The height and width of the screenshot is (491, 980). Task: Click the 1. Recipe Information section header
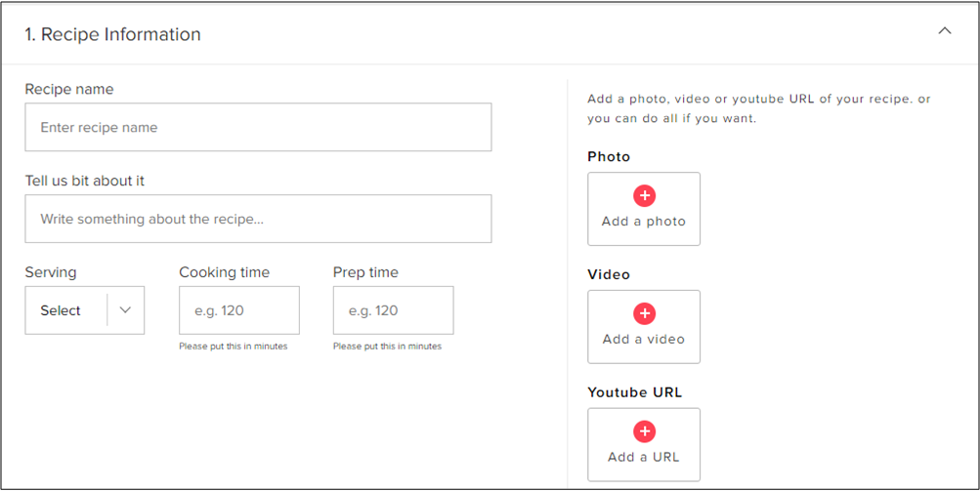tap(112, 34)
